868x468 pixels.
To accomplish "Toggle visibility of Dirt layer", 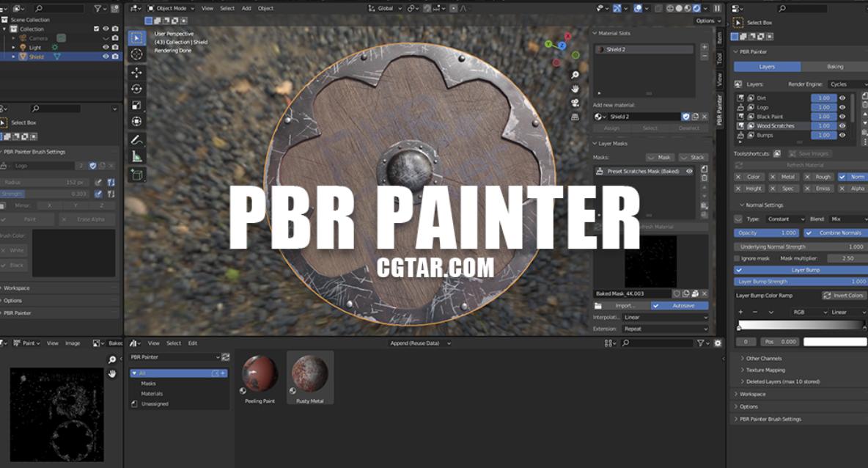I will pyautogui.click(x=842, y=98).
